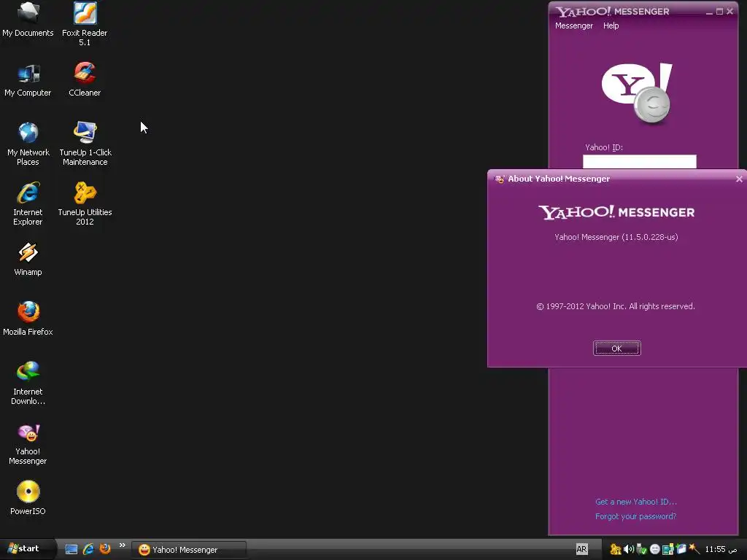Click Show Desktop in quick launch

click(71, 550)
